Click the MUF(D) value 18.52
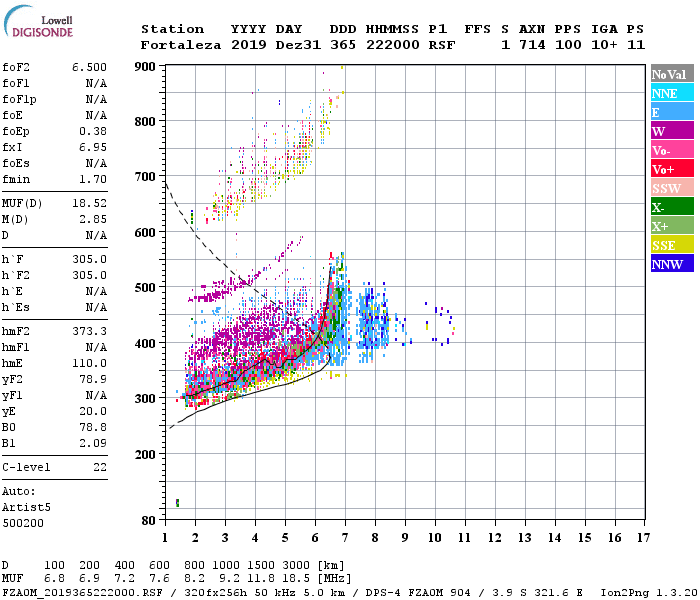This screenshot has height=600, width=700. coord(89,203)
